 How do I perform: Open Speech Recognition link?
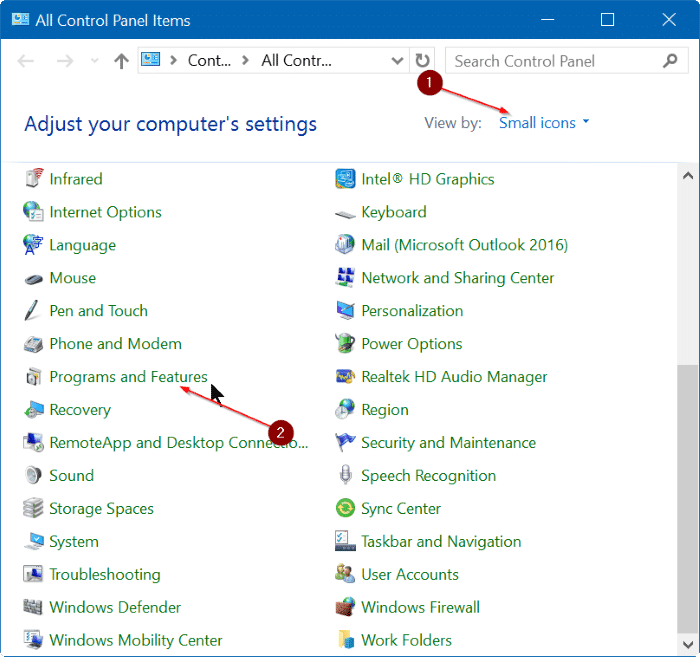click(x=429, y=476)
